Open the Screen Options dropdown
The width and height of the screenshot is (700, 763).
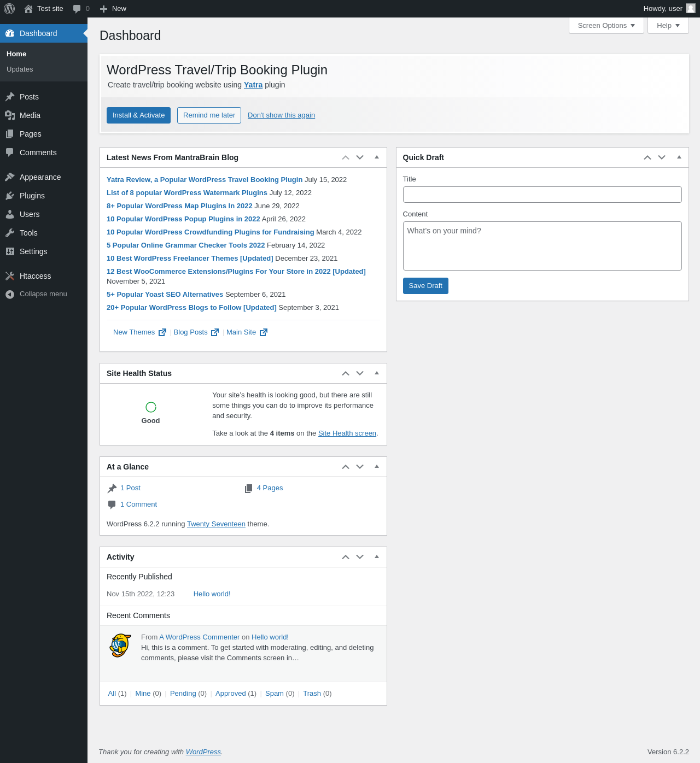pos(606,26)
